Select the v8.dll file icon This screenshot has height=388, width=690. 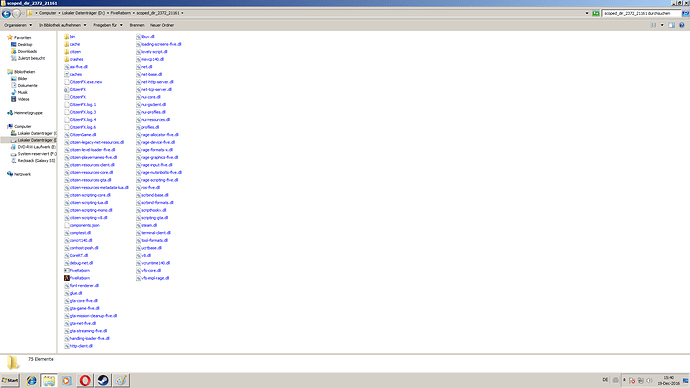point(138,255)
